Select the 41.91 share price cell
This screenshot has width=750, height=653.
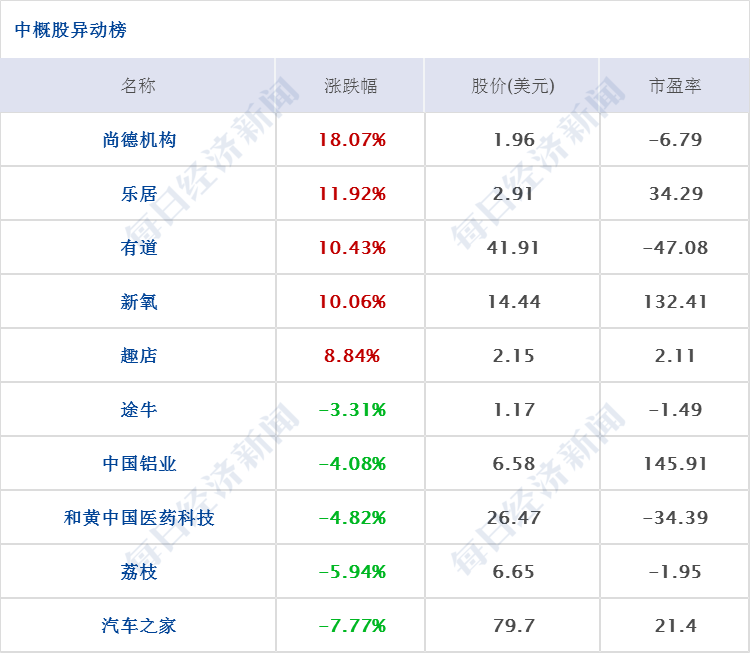tap(513, 248)
